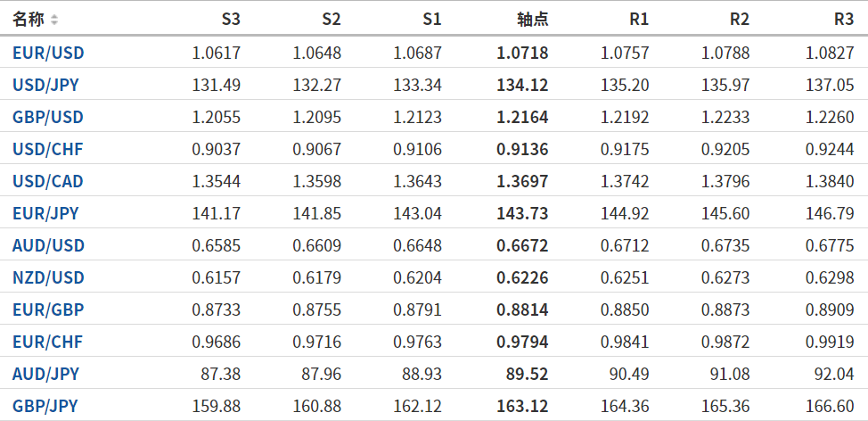Select EUR/USD pivot value 1.0718

point(522,53)
